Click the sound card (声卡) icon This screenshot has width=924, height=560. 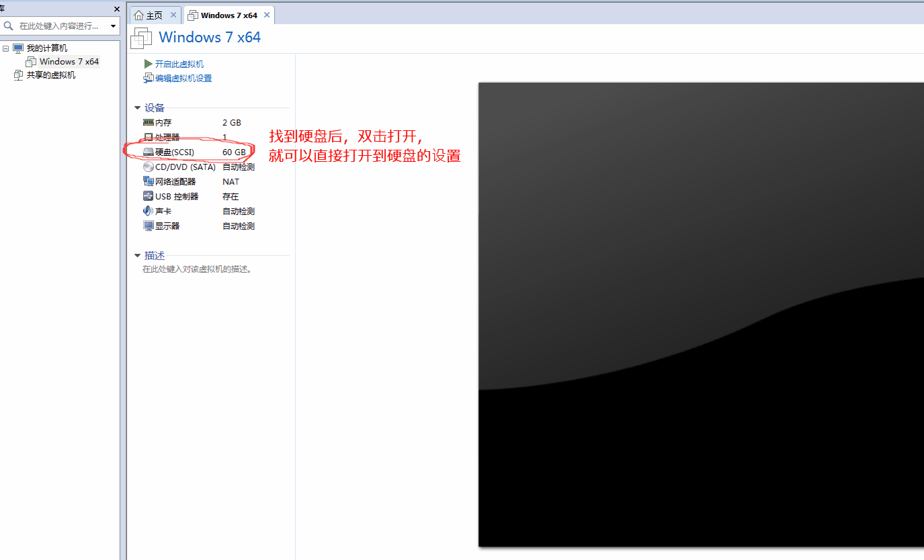[149, 211]
